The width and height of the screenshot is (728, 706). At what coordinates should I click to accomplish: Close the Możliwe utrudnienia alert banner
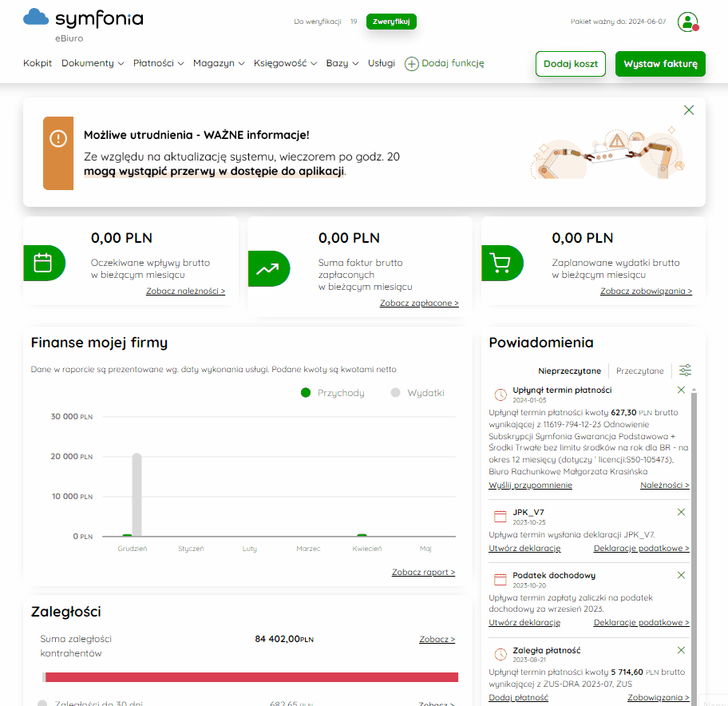point(689,110)
